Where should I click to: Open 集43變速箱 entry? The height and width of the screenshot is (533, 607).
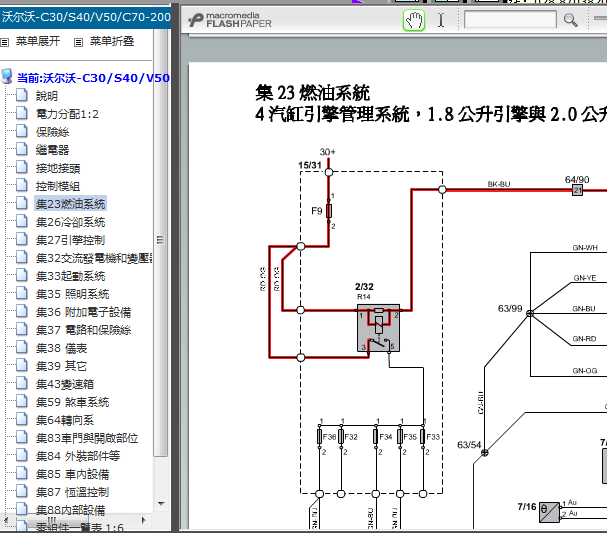point(65,384)
